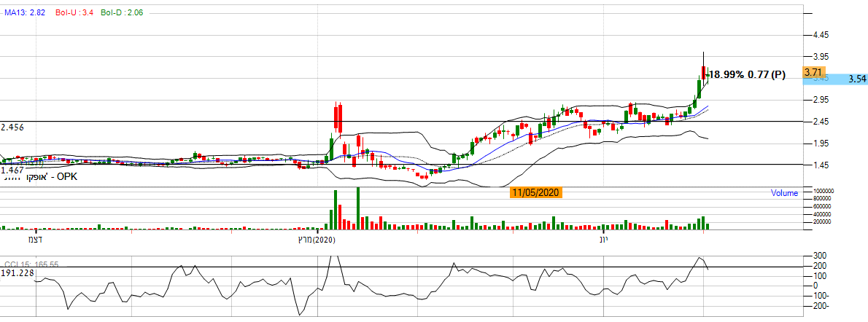Click the OPK stock name label

(x=43, y=177)
